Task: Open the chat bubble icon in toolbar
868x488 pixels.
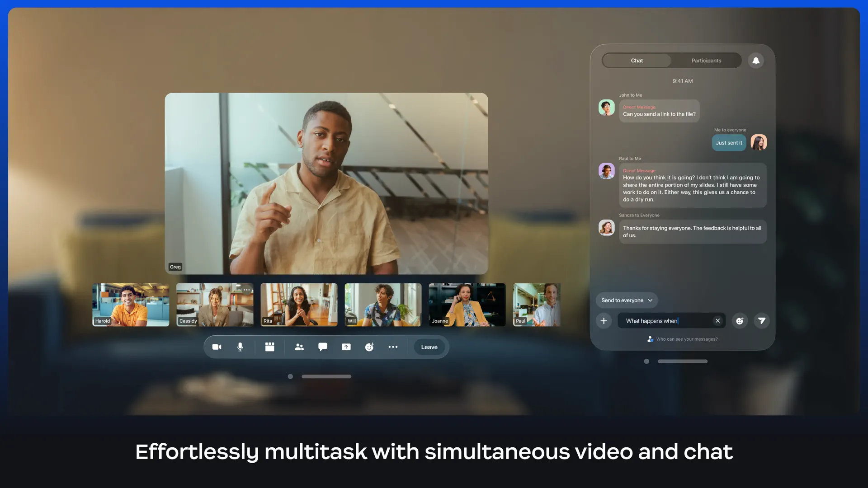Action: pyautogui.click(x=322, y=347)
